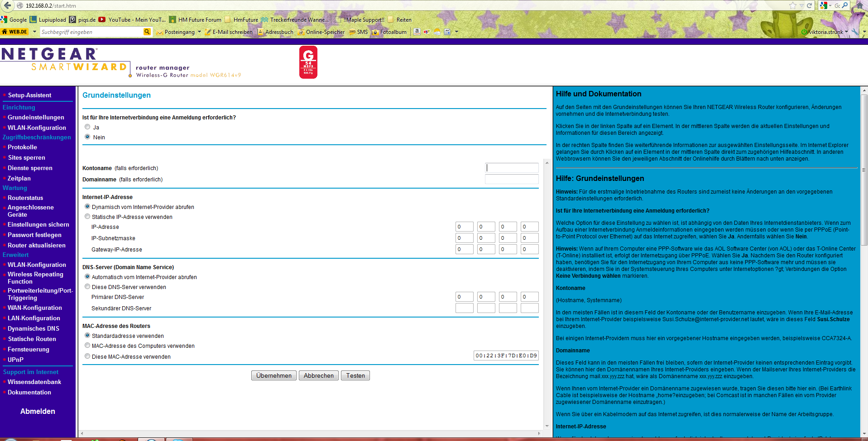Click the news toolbar icon
The image size is (868, 441).
[x=447, y=32]
